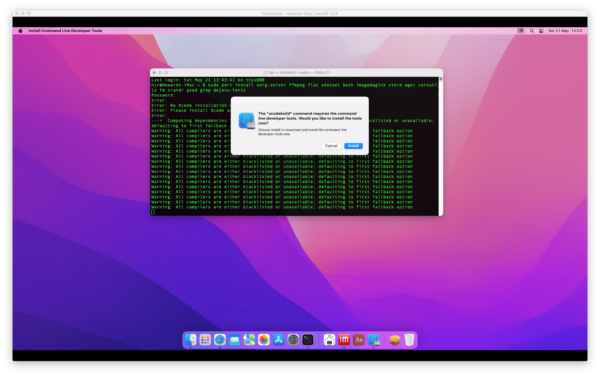Open the yellow package box icon in Dock

point(395,340)
